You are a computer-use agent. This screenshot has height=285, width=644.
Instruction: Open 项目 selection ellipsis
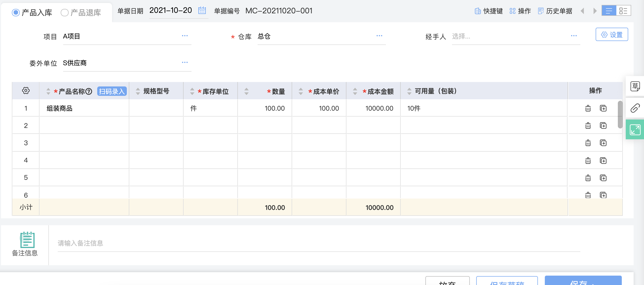(x=185, y=36)
